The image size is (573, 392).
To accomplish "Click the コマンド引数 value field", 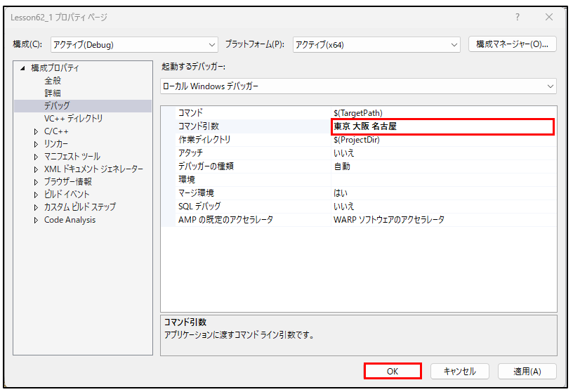I will (442, 126).
